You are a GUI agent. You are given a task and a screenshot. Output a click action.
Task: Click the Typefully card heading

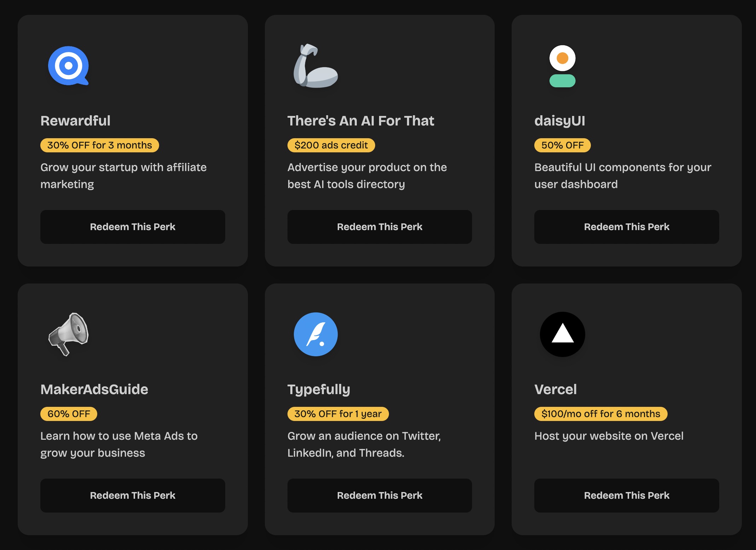point(319,390)
